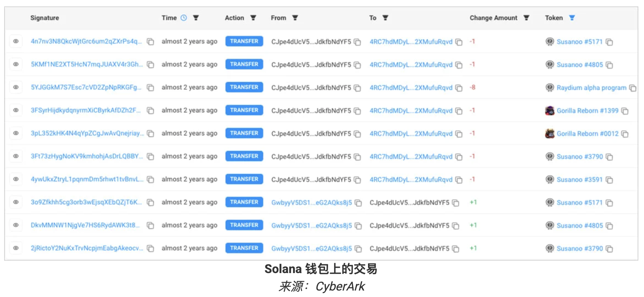
Task: Select To address CJpe4dUcV5 in Susanoo #4805 +1 row
Action: 409,226
